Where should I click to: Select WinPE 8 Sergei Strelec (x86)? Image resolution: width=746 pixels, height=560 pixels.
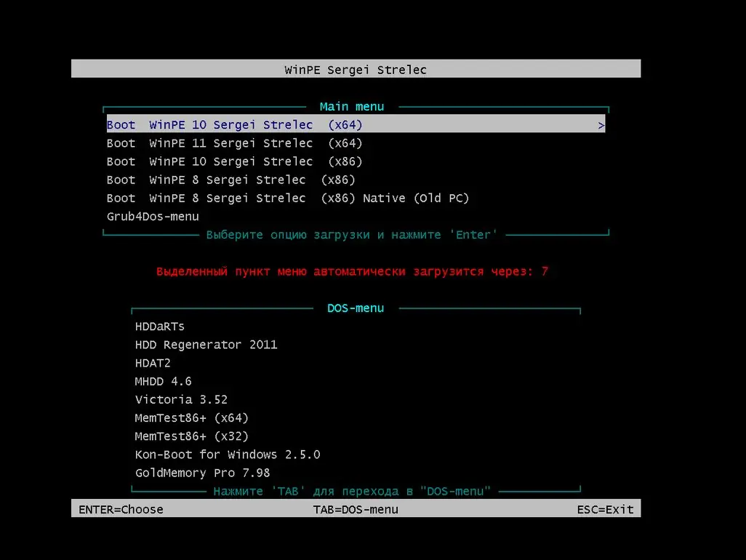[x=225, y=180]
